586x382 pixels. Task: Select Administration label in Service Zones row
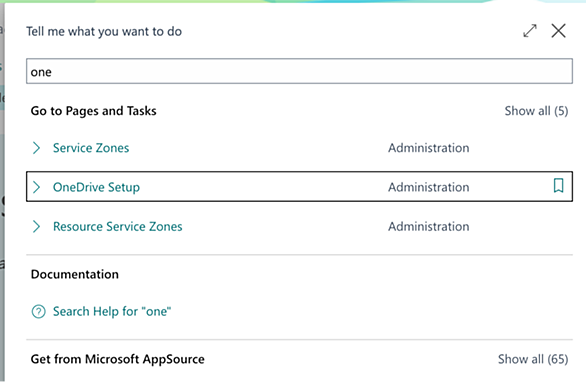[x=429, y=148]
